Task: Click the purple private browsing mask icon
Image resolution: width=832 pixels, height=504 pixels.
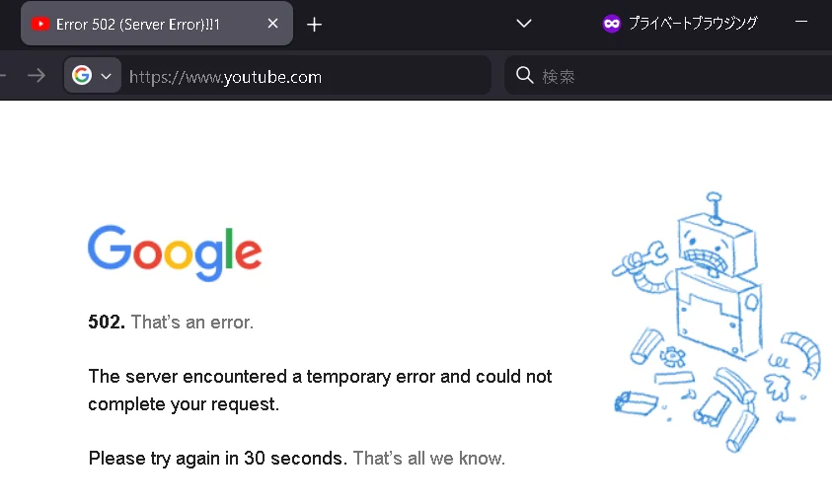Action: [x=612, y=24]
